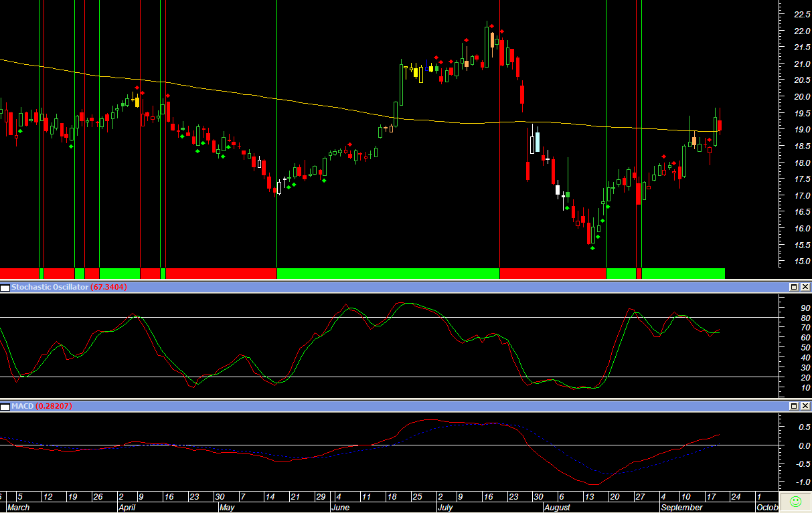
Task: Click the MACD panel's white window icon
Action: coord(5,407)
